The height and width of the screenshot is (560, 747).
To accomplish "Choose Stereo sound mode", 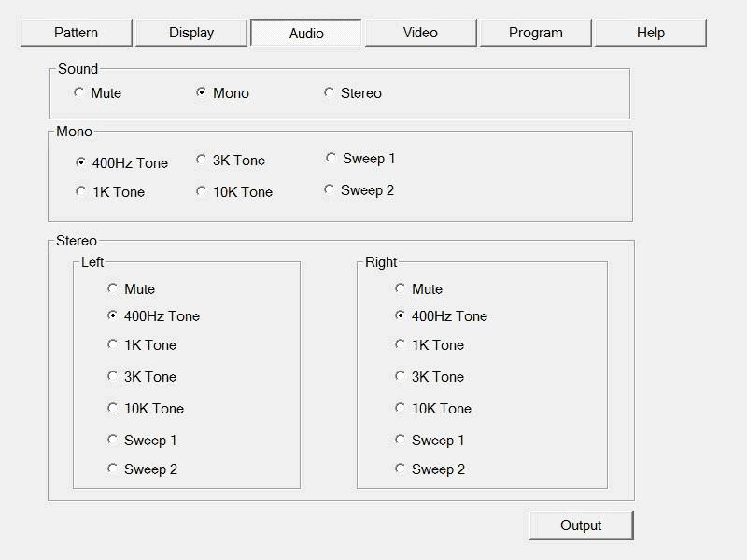I will pos(330,93).
